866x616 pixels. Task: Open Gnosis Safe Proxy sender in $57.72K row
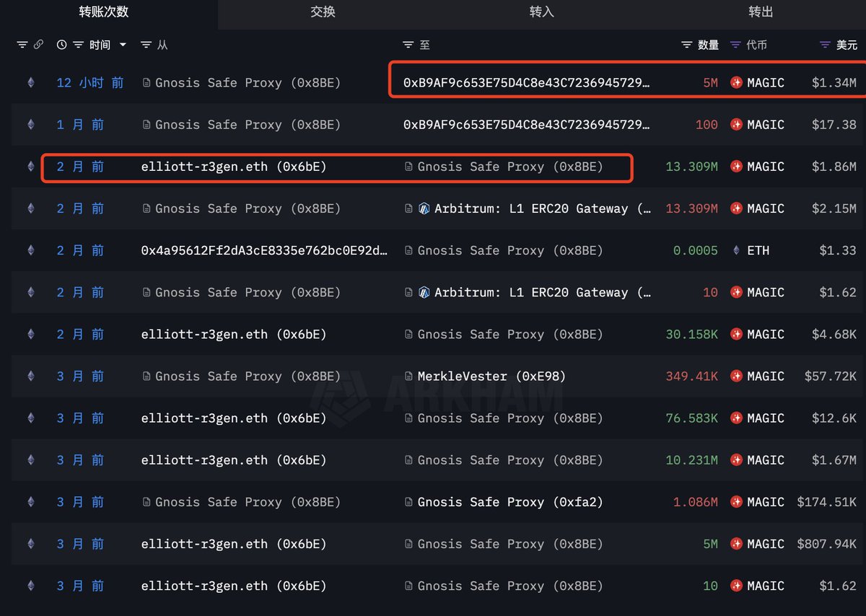(x=248, y=376)
